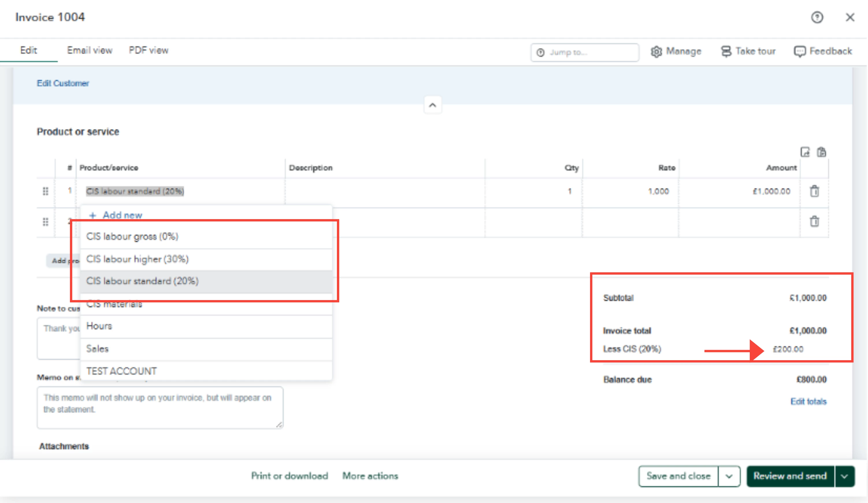Click the Rate cell showing 1,000
The width and height of the screenshot is (868, 503).
[630, 191]
